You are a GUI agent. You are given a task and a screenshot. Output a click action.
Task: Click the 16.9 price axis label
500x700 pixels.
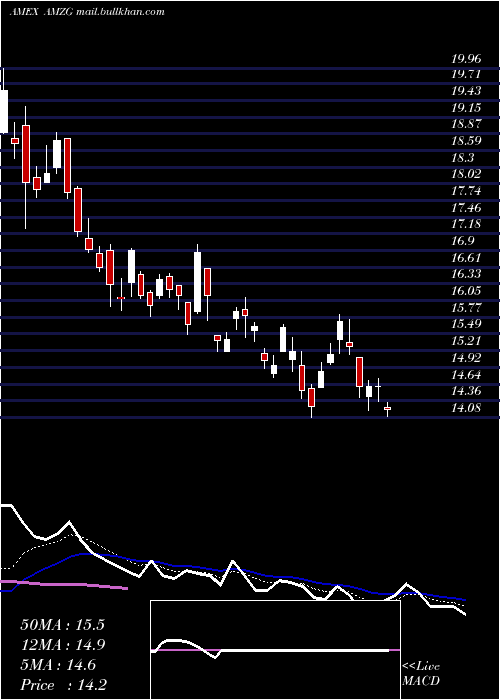pyautogui.click(x=463, y=241)
